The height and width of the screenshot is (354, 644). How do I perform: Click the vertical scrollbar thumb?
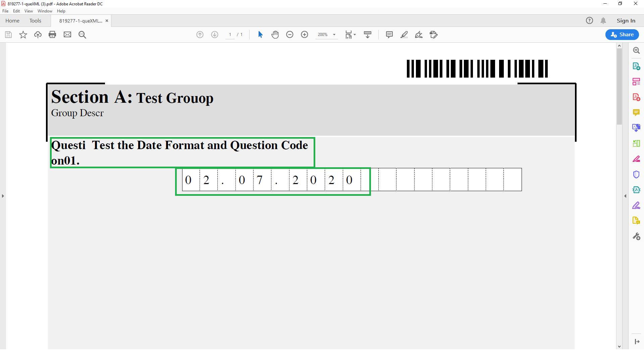pos(619,86)
